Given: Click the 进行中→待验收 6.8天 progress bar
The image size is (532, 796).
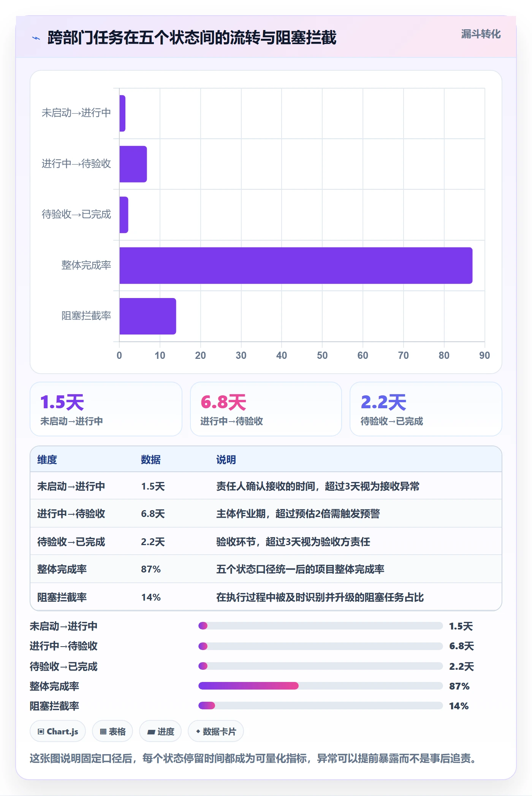Looking at the screenshot, I should click(x=320, y=646).
